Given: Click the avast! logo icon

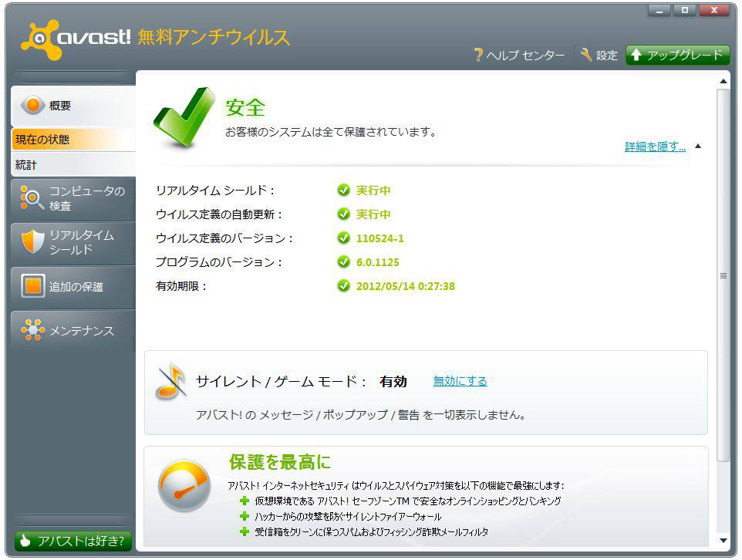Looking at the screenshot, I should pos(41,39).
